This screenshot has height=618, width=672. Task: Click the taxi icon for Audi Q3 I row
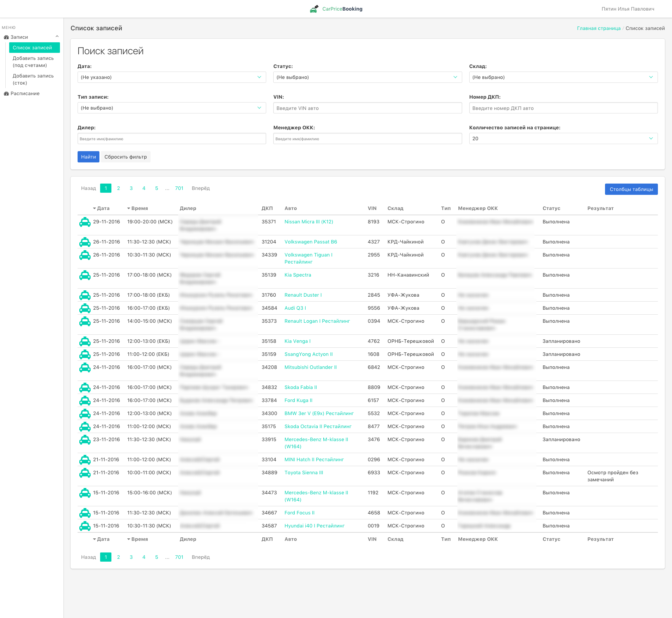85,308
